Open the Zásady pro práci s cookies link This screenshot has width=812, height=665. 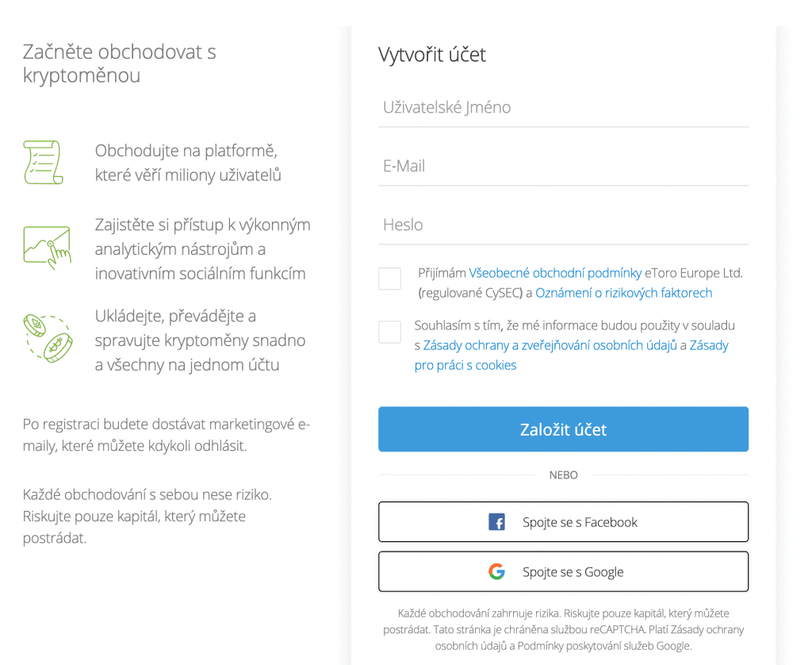[x=465, y=365]
